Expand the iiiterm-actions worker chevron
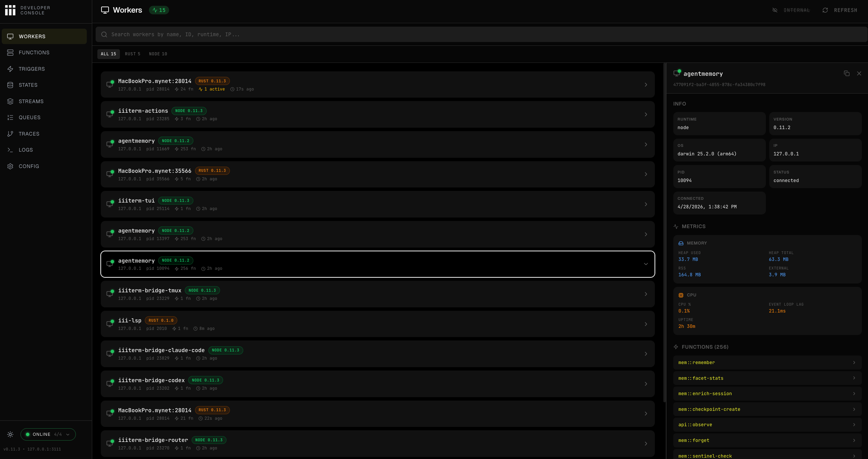 click(x=646, y=114)
